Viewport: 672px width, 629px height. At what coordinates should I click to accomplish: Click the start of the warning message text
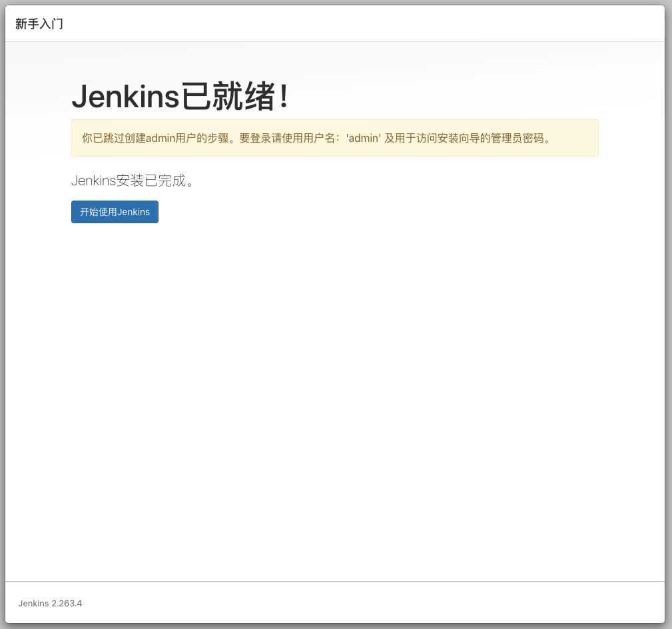click(87, 139)
